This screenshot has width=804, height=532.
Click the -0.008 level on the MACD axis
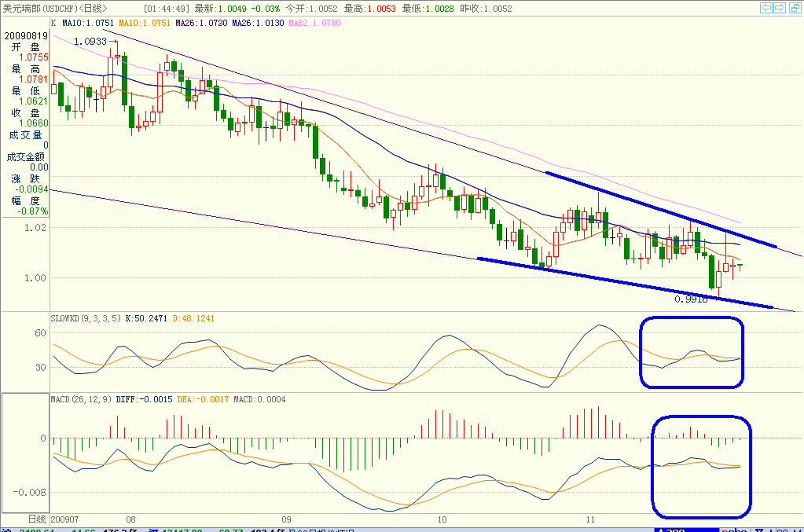point(30,493)
